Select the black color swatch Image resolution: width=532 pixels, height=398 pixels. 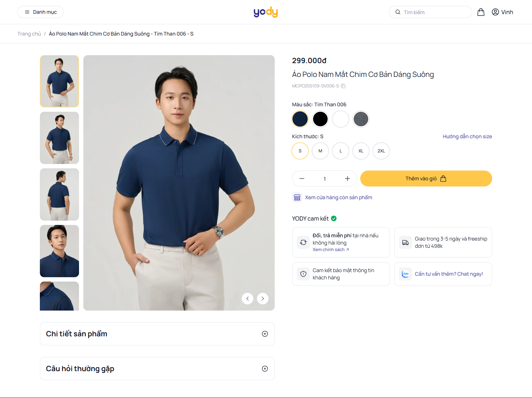(x=320, y=119)
